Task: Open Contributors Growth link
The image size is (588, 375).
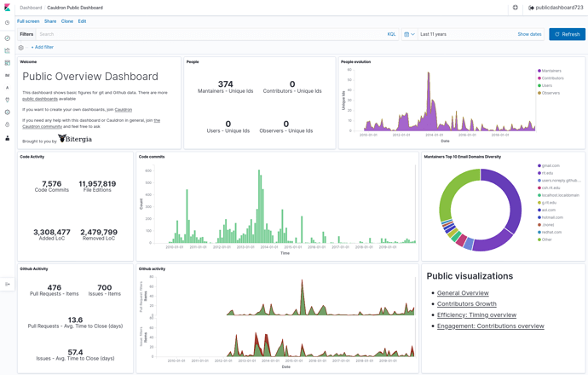Action: pos(466,303)
